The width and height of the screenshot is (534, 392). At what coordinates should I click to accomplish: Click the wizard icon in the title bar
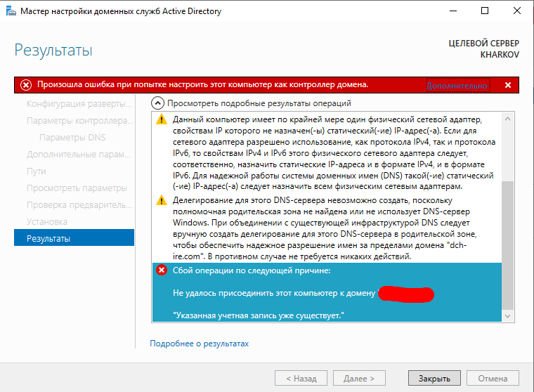pos(11,11)
